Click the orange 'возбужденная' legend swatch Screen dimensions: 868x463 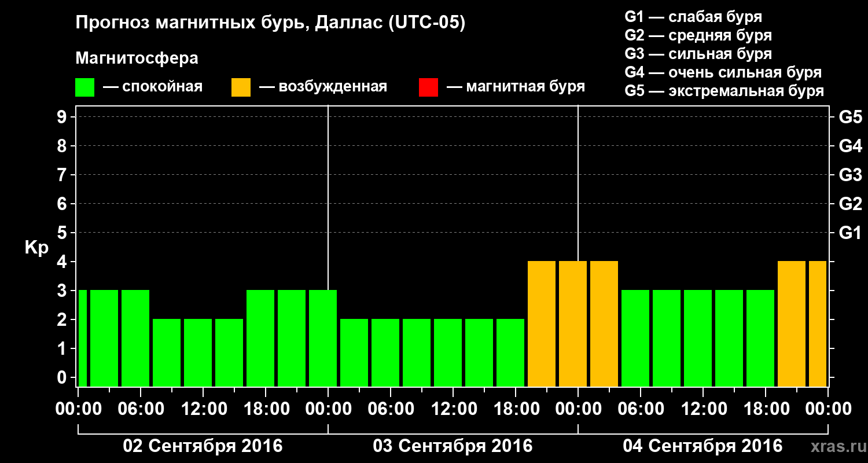(241, 87)
